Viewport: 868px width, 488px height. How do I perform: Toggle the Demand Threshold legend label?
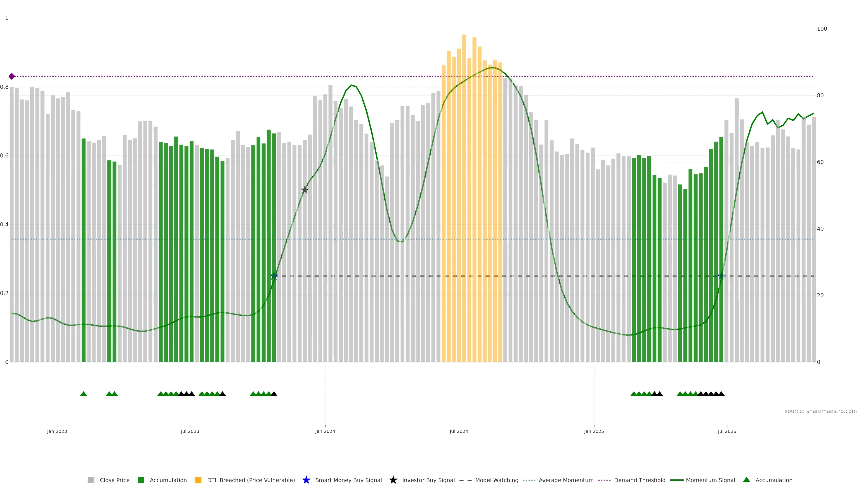(x=639, y=480)
